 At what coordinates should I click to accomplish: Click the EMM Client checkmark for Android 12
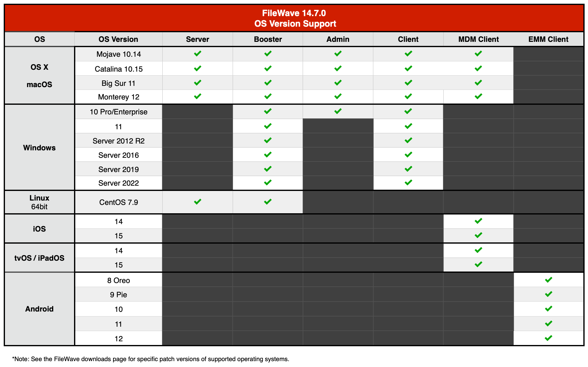(x=549, y=338)
